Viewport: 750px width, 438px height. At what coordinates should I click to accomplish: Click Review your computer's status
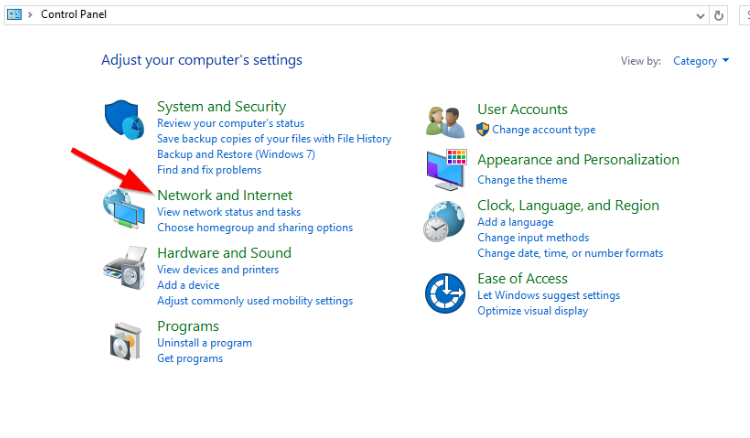(231, 123)
